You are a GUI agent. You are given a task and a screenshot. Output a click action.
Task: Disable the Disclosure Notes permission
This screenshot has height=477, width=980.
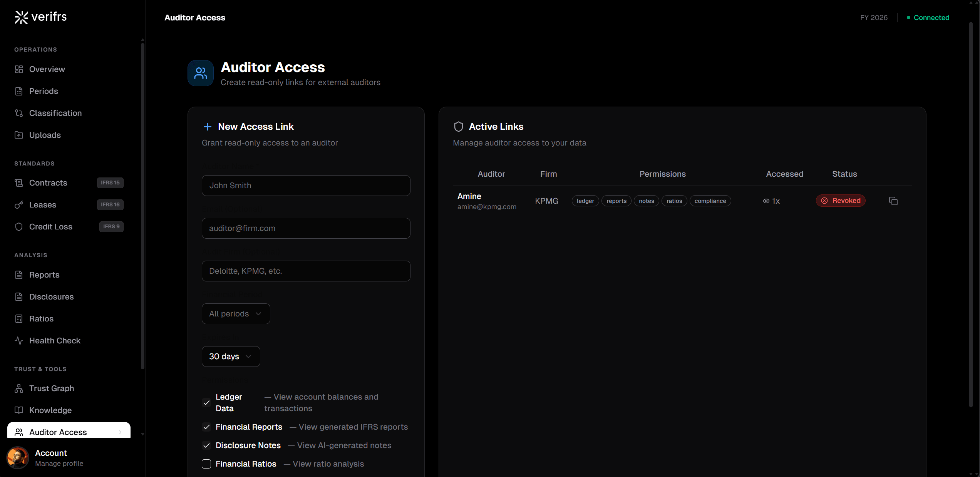click(206, 445)
